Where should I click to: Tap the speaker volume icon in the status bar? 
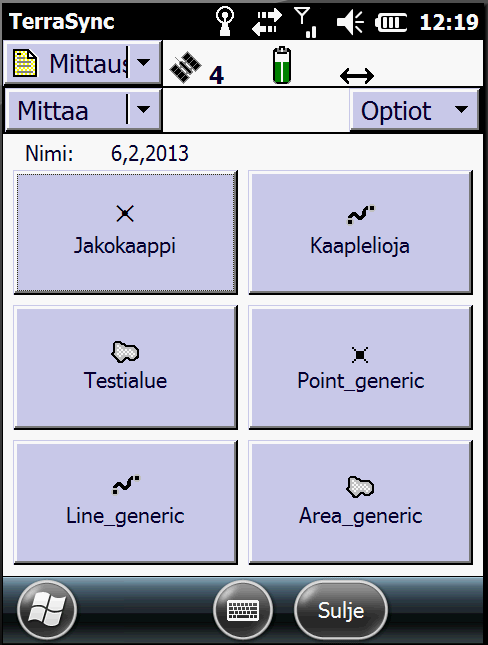pos(351,22)
